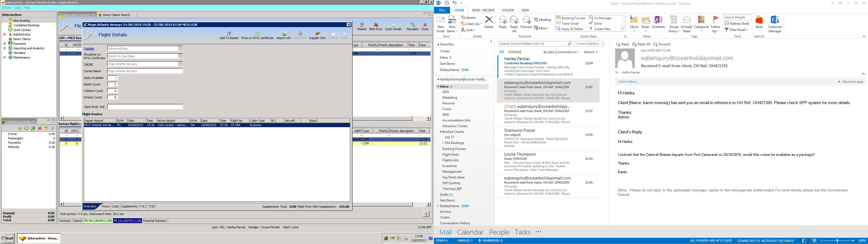Show only Unread messages filter
Image resolution: width=868 pixels, height=244 pixels.
(514, 52)
